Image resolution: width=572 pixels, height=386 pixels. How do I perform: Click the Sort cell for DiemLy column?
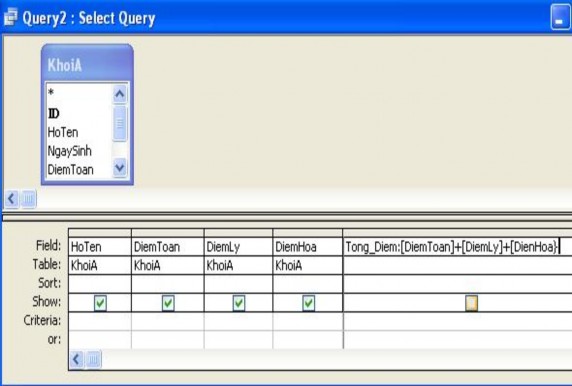pyautogui.click(x=239, y=284)
